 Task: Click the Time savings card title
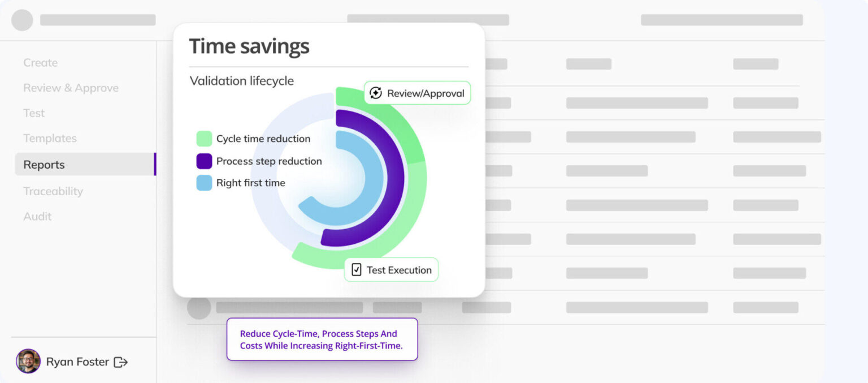point(249,46)
